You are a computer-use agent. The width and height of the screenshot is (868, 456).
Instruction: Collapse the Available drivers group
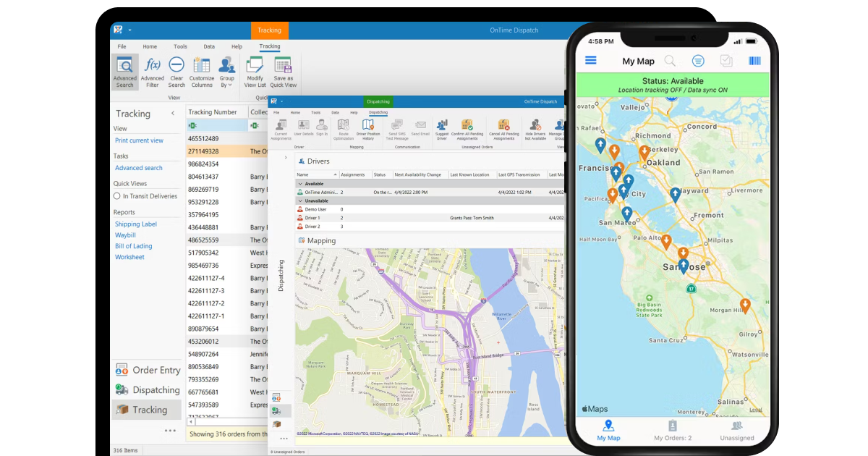299,184
